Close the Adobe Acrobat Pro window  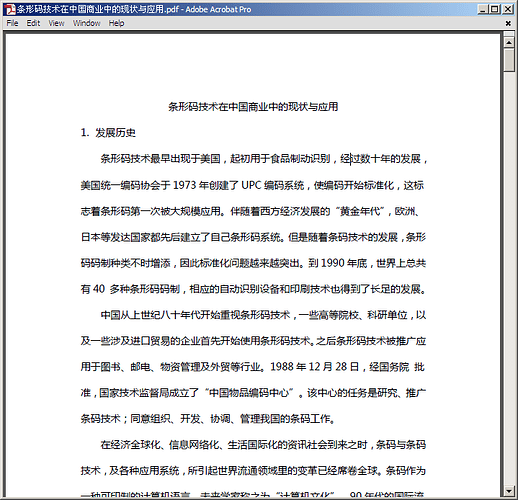(508, 9)
